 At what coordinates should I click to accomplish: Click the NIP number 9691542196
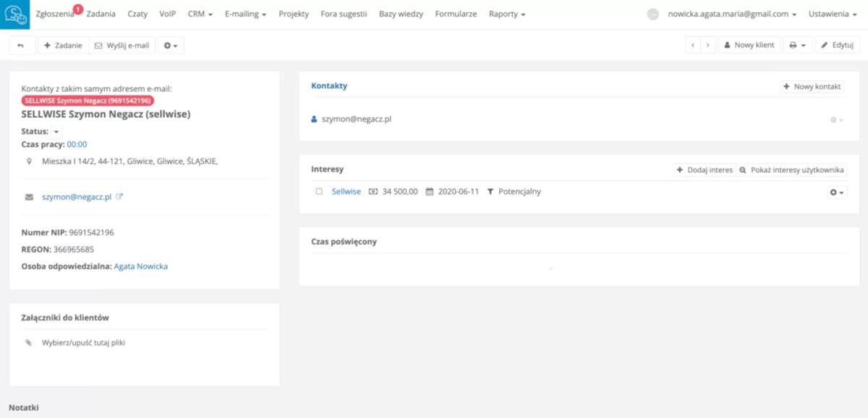point(91,233)
